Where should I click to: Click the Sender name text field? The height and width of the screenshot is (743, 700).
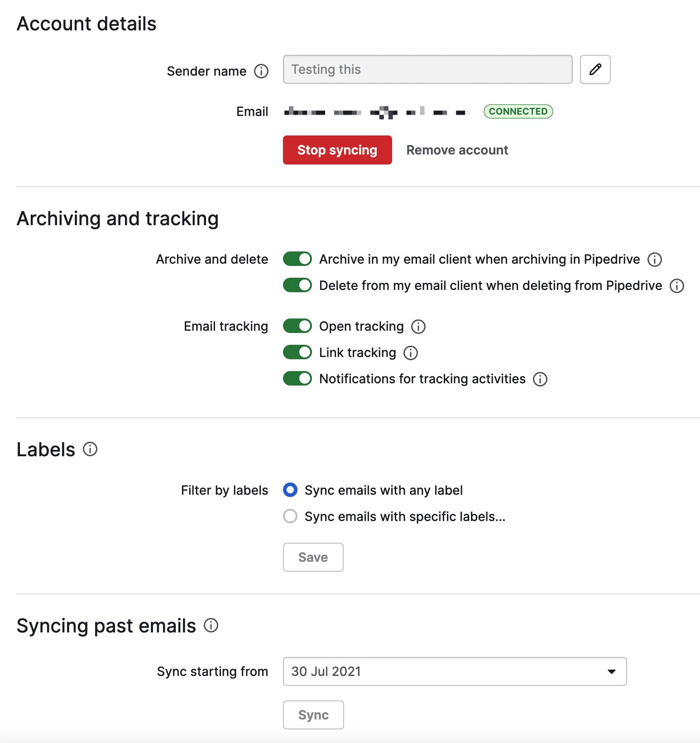[x=427, y=69]
